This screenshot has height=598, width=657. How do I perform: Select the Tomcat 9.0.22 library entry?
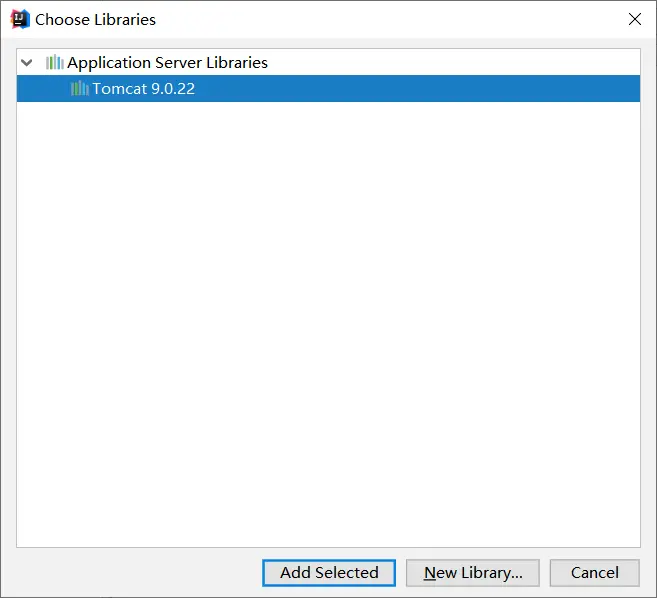pos(328,88)
